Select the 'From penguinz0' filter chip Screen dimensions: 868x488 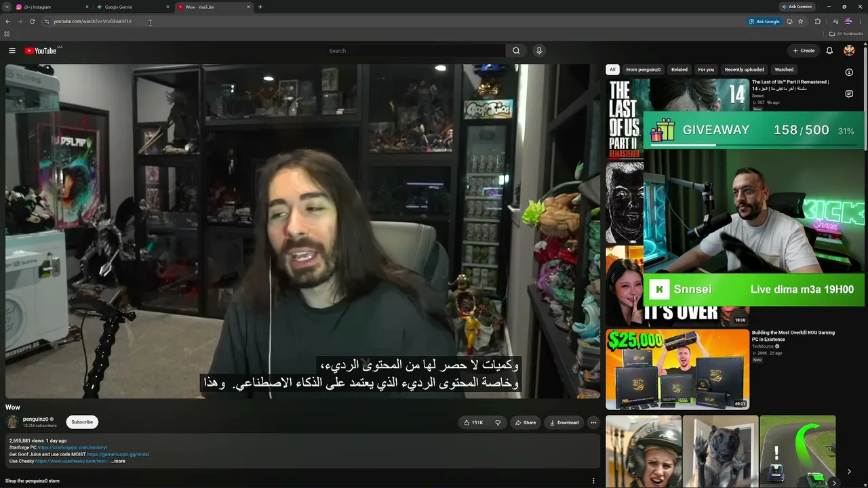[x=643, y=70]
